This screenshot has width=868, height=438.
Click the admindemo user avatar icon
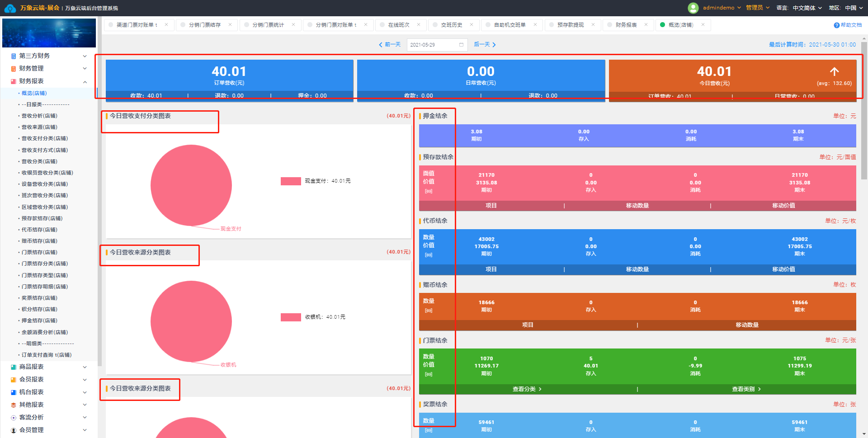[693, 8]
